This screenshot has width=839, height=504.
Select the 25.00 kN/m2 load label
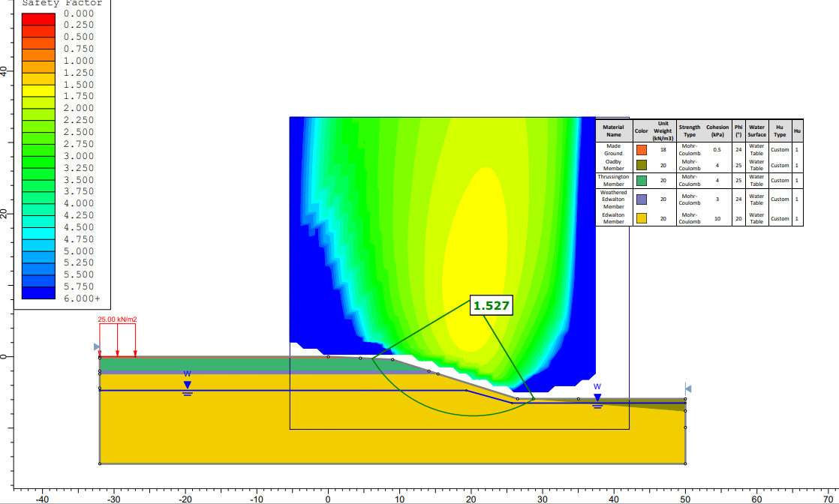click(x=117, y=319)
